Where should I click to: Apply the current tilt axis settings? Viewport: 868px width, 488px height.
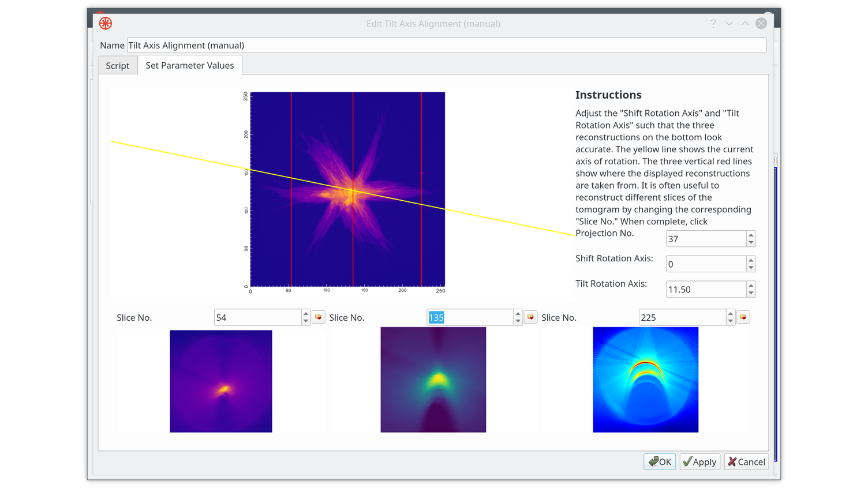tap(699, 461)
